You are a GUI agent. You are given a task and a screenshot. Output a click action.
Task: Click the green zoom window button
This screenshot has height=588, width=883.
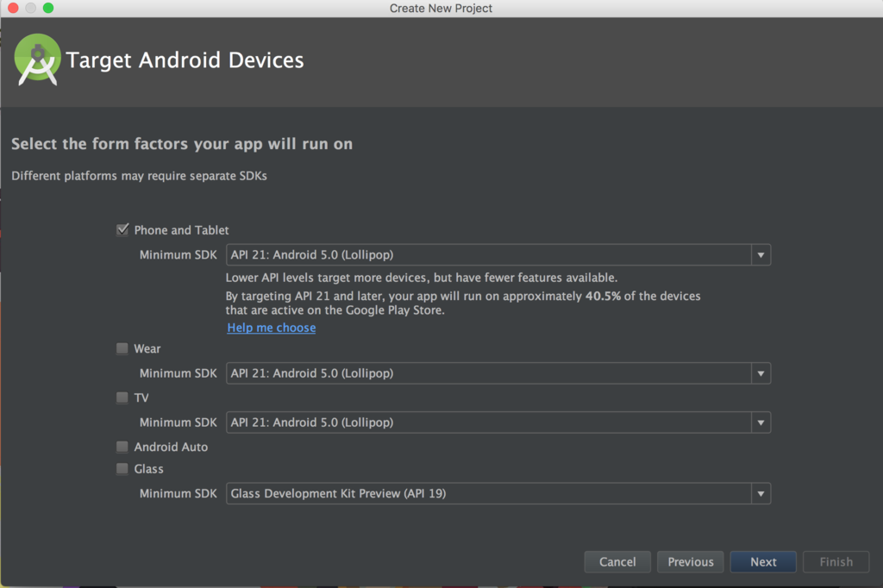click(x=48, y=8)
